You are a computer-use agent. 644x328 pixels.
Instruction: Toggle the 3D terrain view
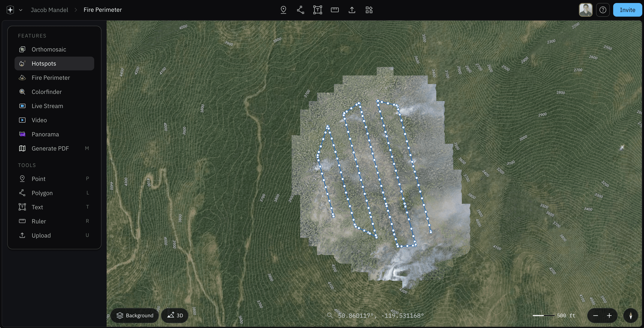pos(175,316)
